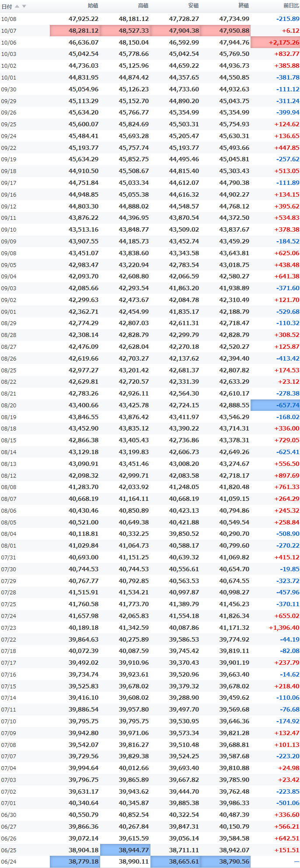Select the date cell 09/01
This screenshot has width=300, height=868.
9,312
